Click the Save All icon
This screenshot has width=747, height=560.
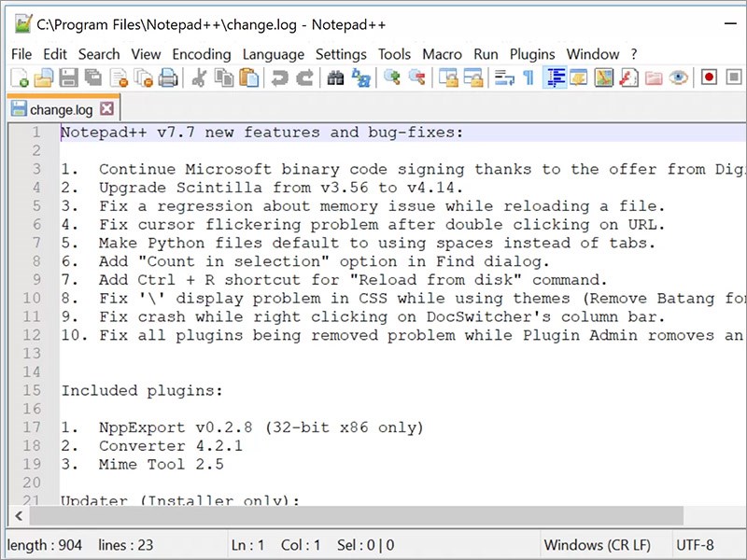coord(93,77)
